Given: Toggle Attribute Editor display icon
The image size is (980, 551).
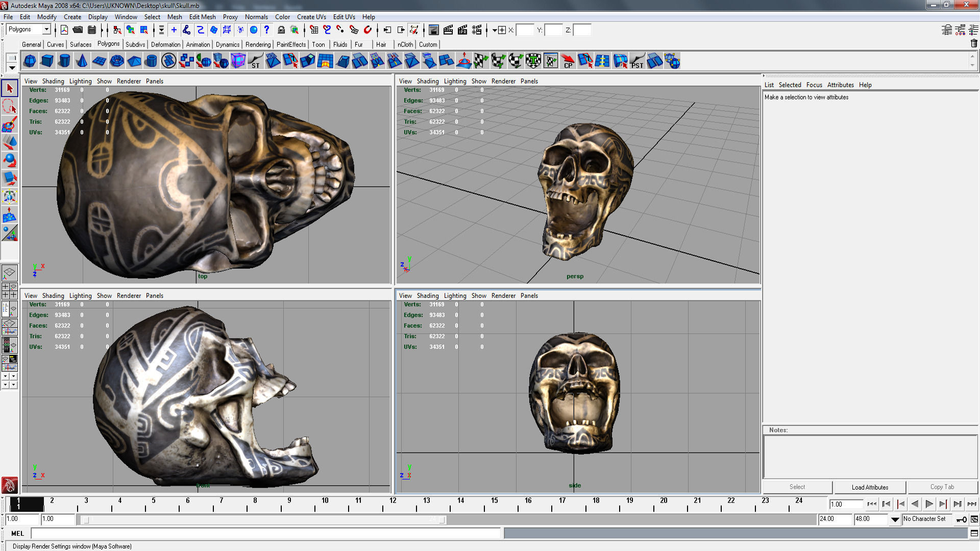Looking at the screenshot, I should [x=947, y=30].
